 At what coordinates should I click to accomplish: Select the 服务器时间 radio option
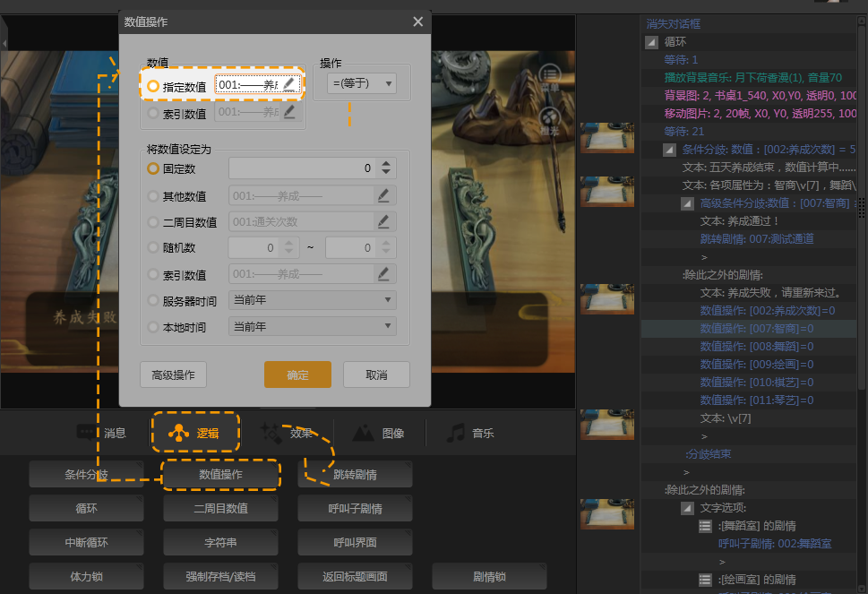click(153, 301)
